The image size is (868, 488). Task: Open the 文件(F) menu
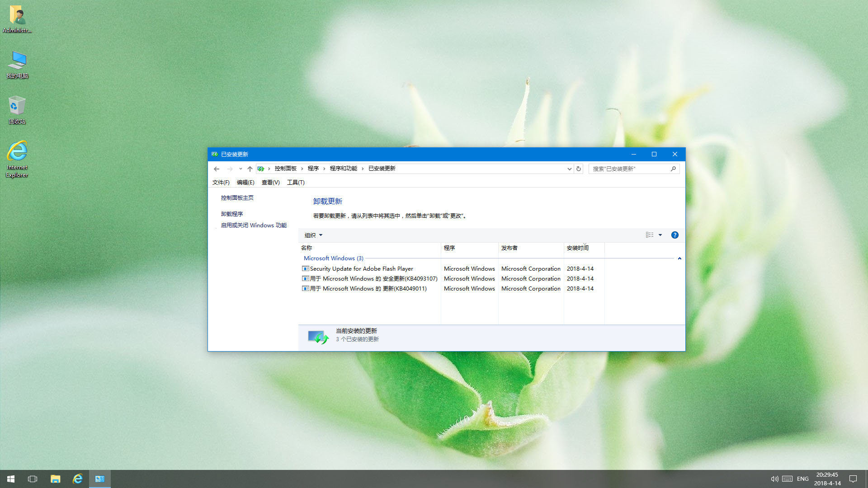click(221, 183)
